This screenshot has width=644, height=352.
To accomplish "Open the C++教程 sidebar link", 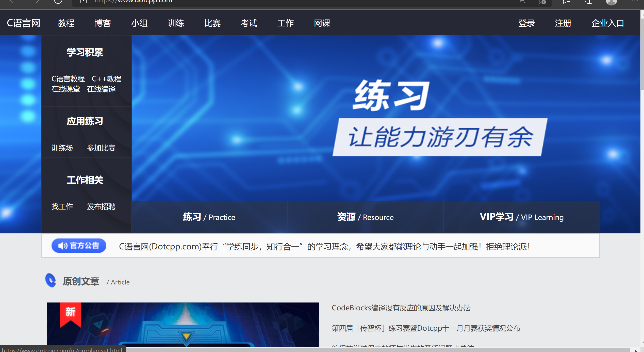I will [x=106, y=79].
